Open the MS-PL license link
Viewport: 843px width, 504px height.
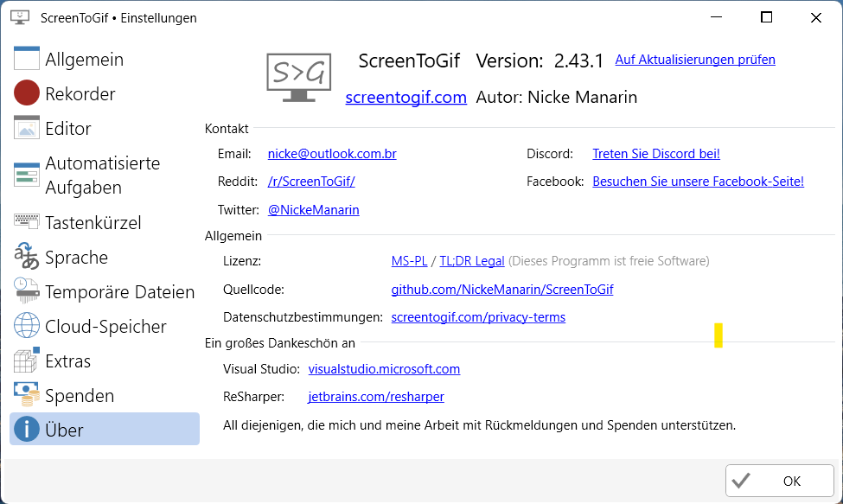pyautogui.click(x=409, y=261)
